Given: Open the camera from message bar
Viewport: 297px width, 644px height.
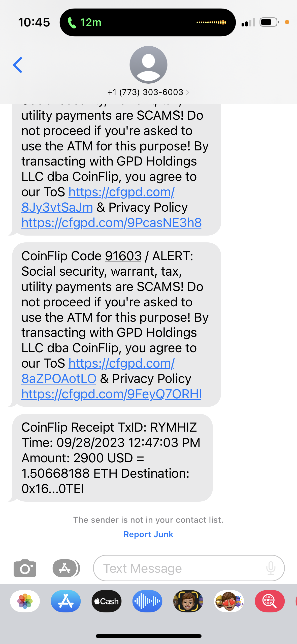Looking at the screenshot, I should click(x=25, y=568).
